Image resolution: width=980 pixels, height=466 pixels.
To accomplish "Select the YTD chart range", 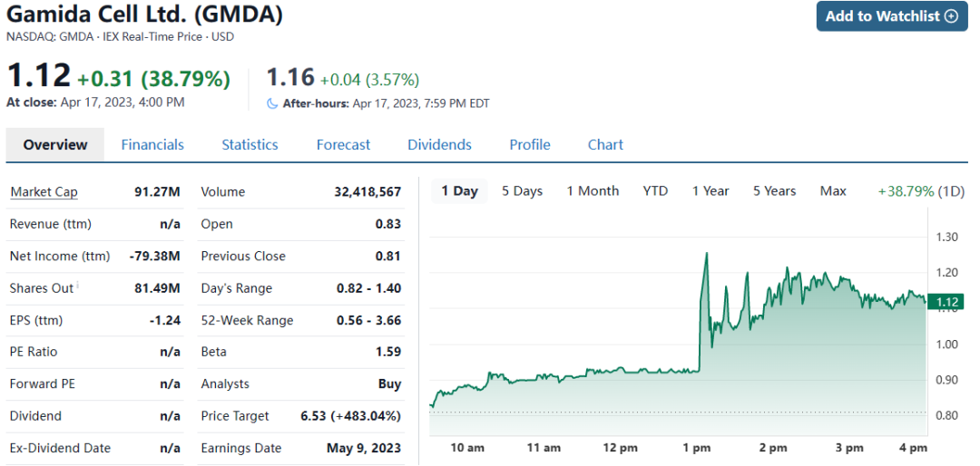I will (655, 191).
